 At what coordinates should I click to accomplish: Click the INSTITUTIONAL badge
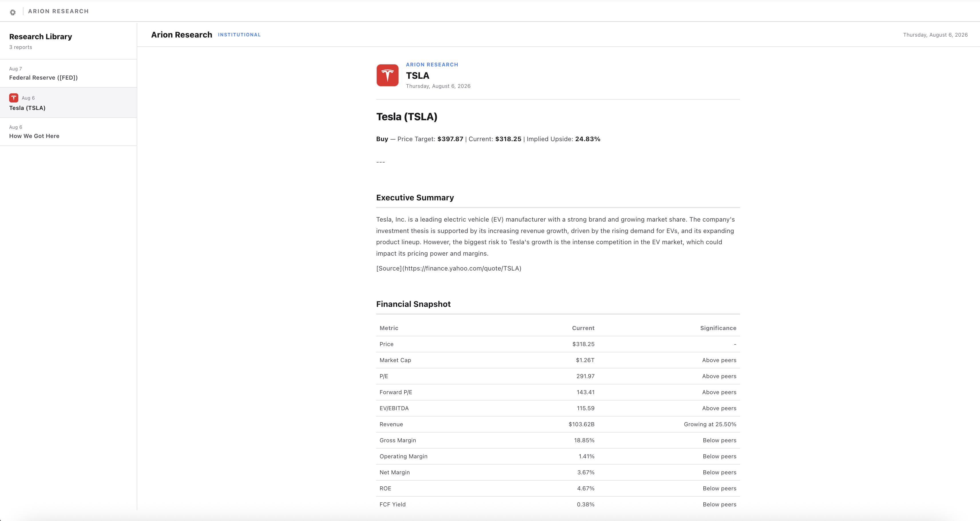click(239, 35)
